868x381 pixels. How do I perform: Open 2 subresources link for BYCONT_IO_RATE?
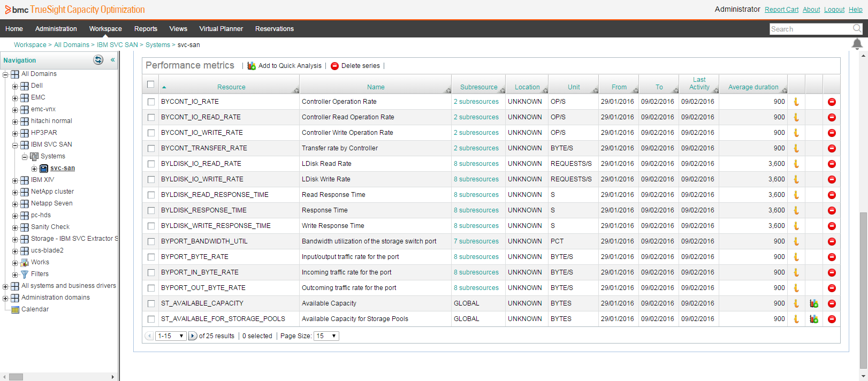(x=476, y=102)
